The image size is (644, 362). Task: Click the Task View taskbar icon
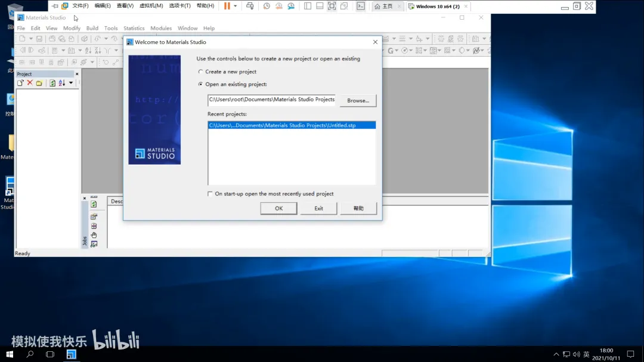(50, 354)
